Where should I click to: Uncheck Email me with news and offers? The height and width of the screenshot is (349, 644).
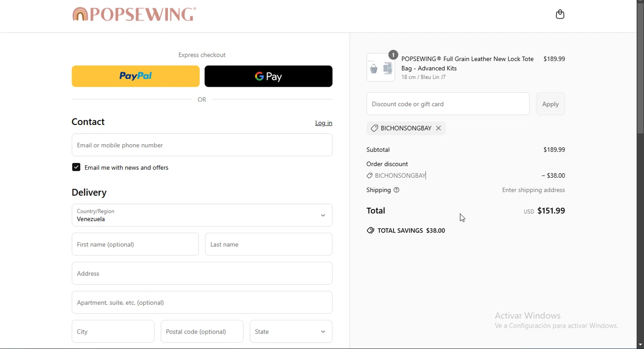pyautogui.click(x=76, y=167)
